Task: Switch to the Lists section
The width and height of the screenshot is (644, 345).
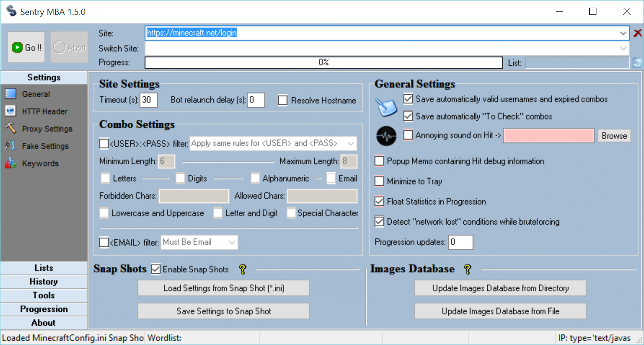Action: pos(44,268)
